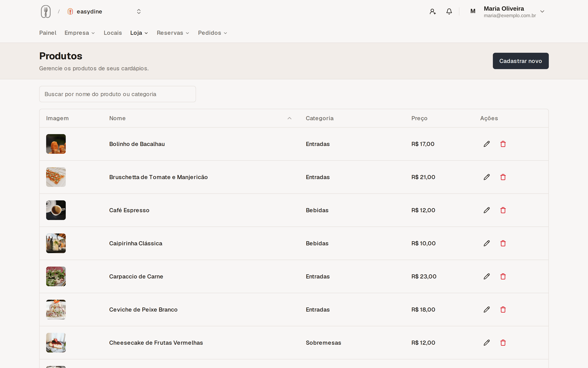Edit the Café Espresso product
Screen dimensions: 588x368
(x=487, y=210)
